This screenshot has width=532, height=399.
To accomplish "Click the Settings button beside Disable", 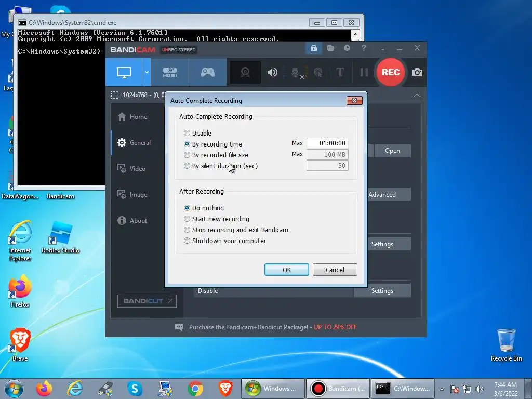I will click(x=382, y=291).
